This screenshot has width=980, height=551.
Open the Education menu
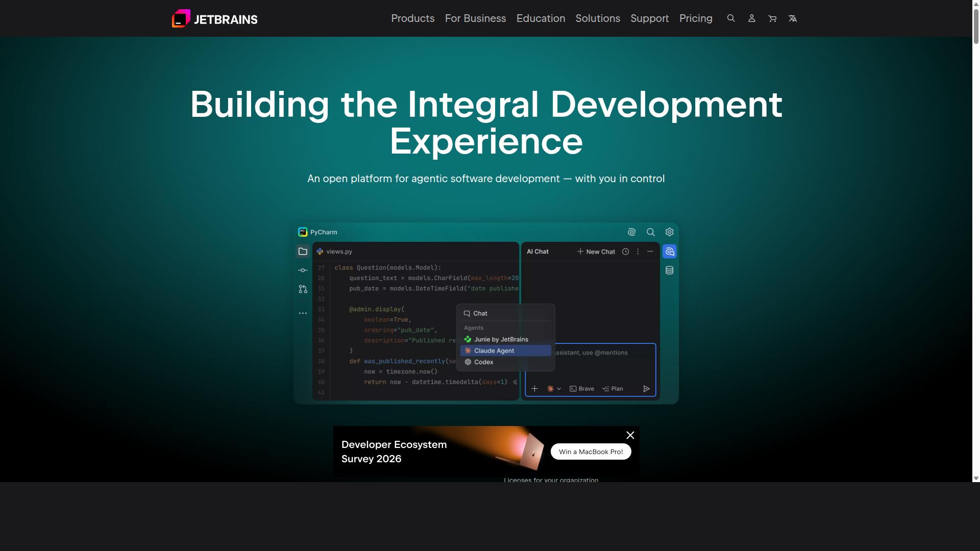pyautogui.click(x=541, y=18)
